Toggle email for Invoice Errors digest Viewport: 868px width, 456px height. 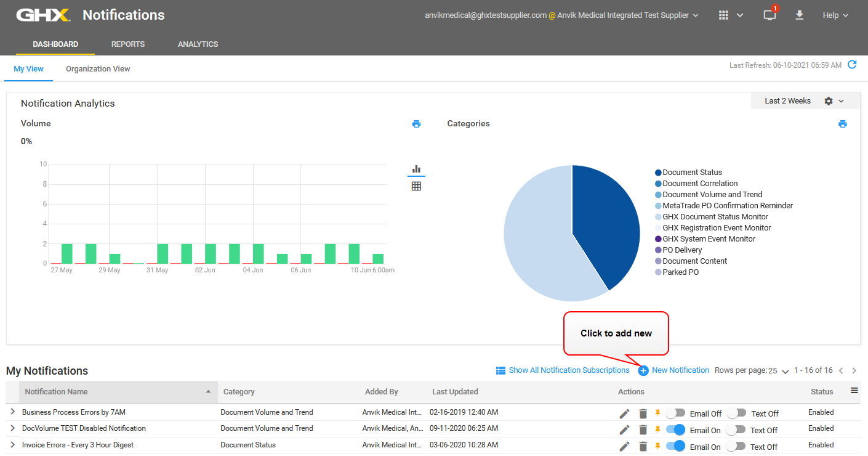click(x=675, y=446)
